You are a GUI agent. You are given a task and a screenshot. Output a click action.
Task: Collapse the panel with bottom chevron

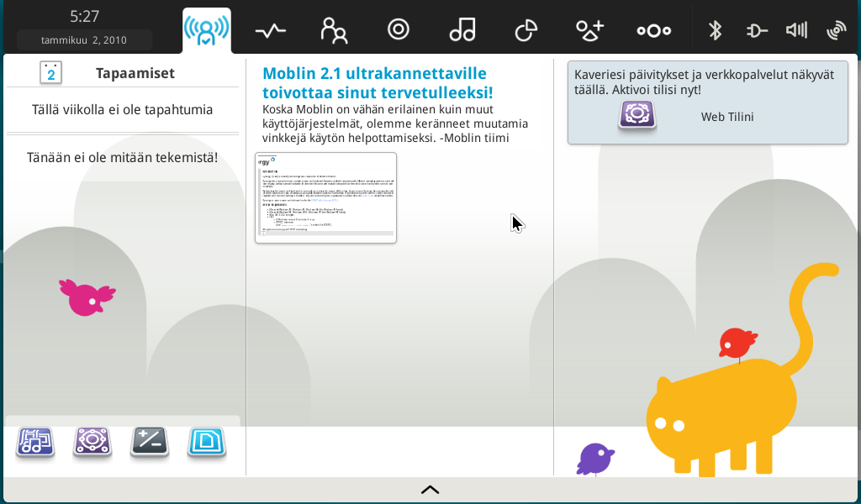coord(430,490)
